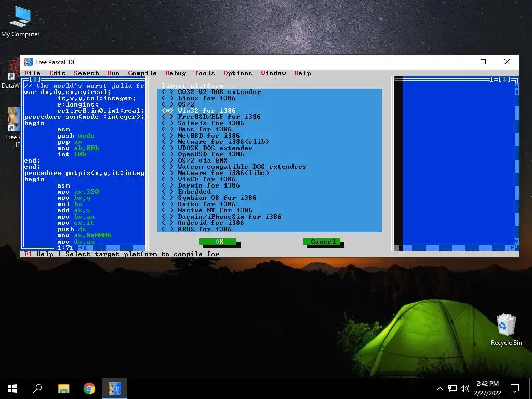This screenshot has height=399, width=532.
Task: Open Recycle Bin desktop icon
Action: pyautogui.click(x=506, y=330)
